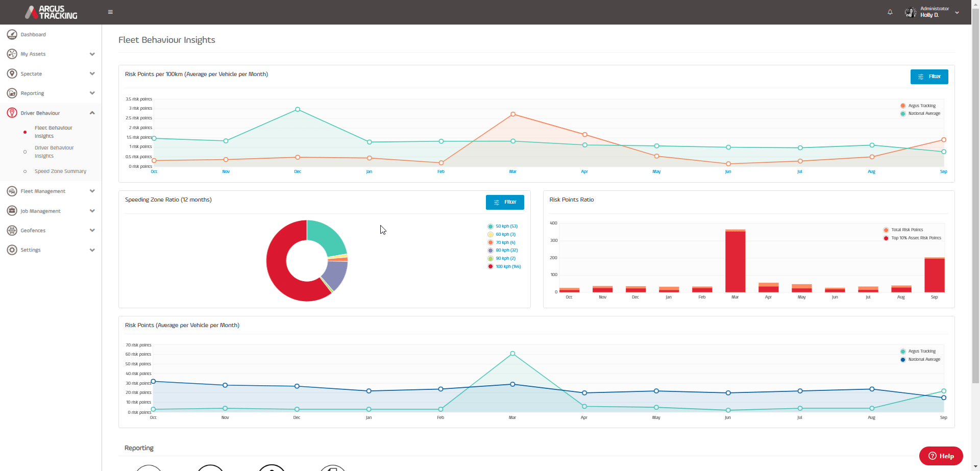The width and height of the screenshot is (980, 471).
Task: Open the notifications bell
Action: pos(890,12)
